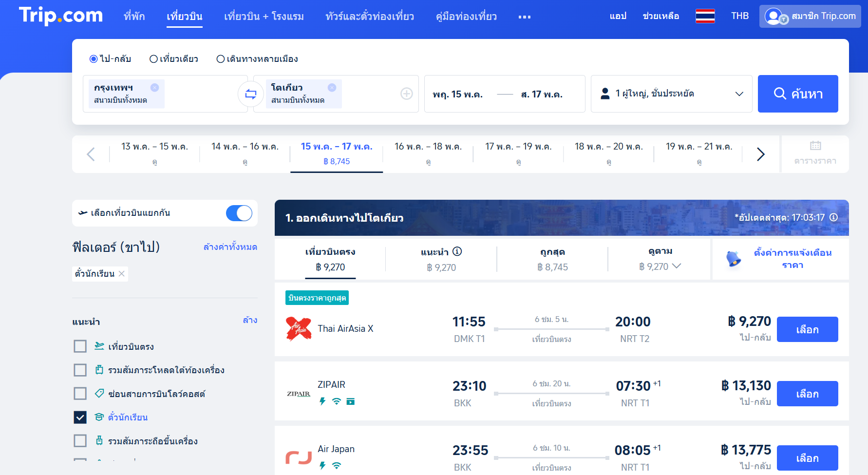Check รวมสัมภาระโหลดใต้ท้องเครื่อง filter

coord(80,370)
